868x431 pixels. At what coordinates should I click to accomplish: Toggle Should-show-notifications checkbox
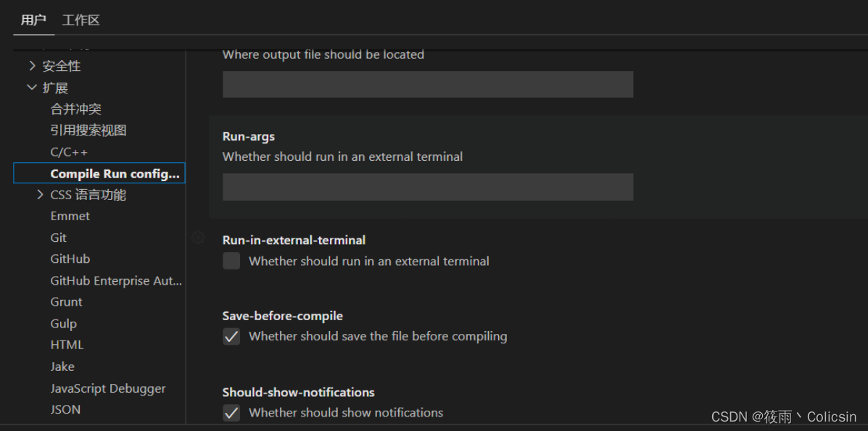tap(231, 413)
